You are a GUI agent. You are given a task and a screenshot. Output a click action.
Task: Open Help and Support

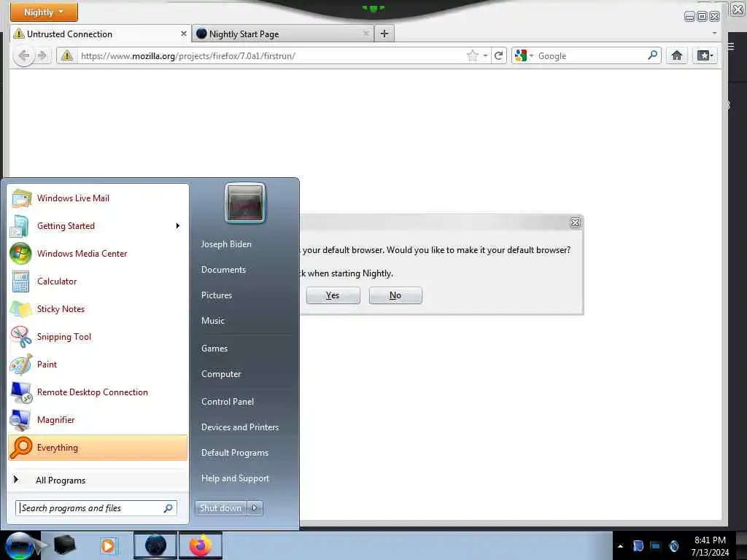pos(236,478)
